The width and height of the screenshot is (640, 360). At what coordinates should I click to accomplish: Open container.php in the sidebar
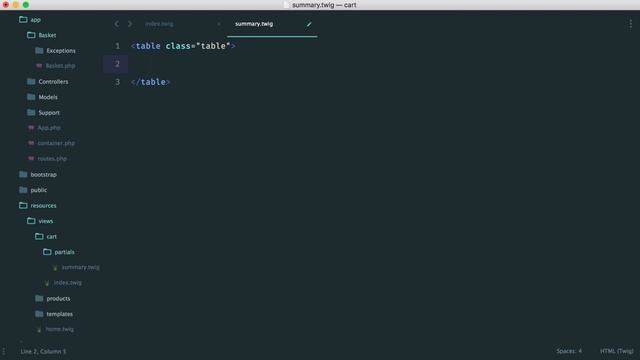point(56,143)
